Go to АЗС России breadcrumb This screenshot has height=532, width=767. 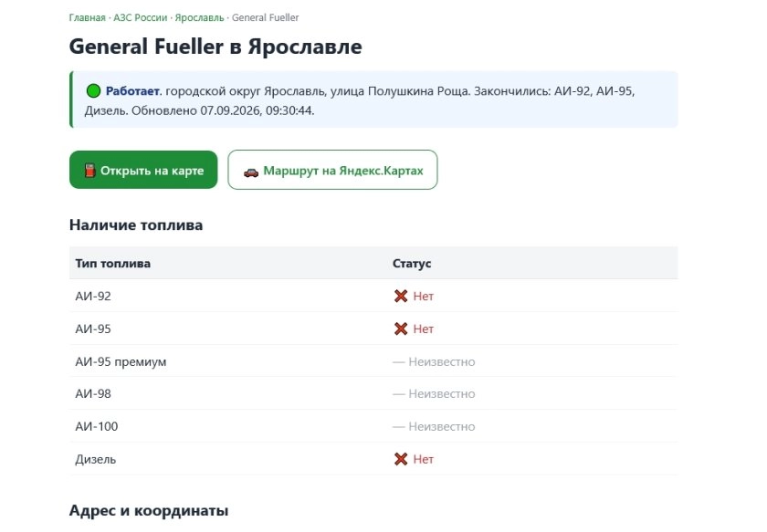click(x=141, y=17)
